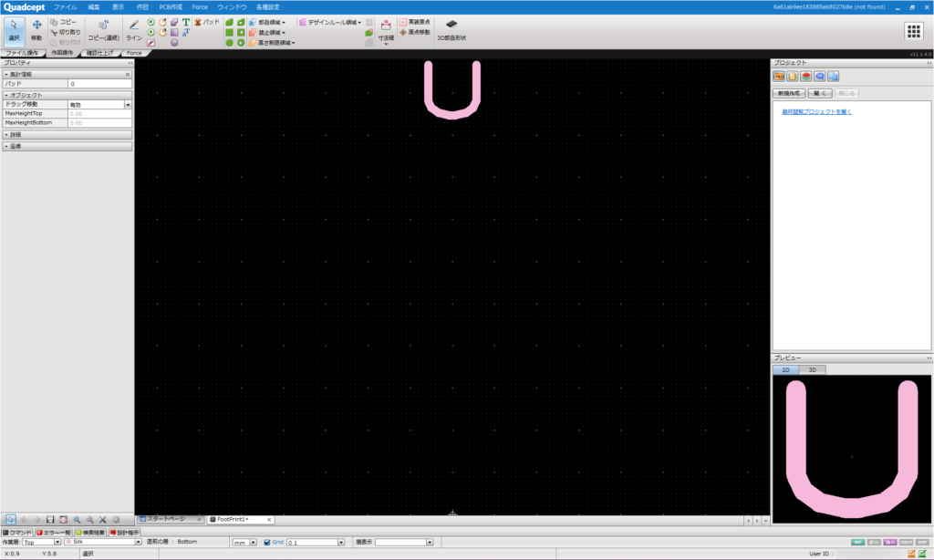Choose the pink diagonal edit tool
Image resolution: width=934 pixels, height=560 pixels.
pos(150,42)
